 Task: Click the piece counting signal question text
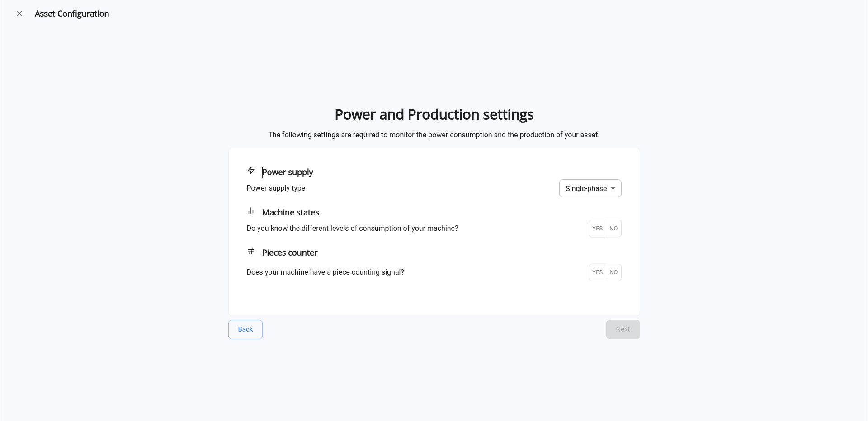click(x=325, y=272)
